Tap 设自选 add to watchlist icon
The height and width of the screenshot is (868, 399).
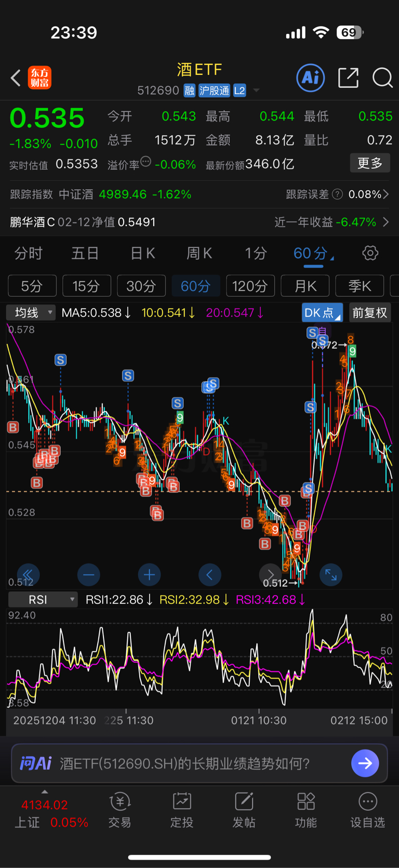pos(367,810)
